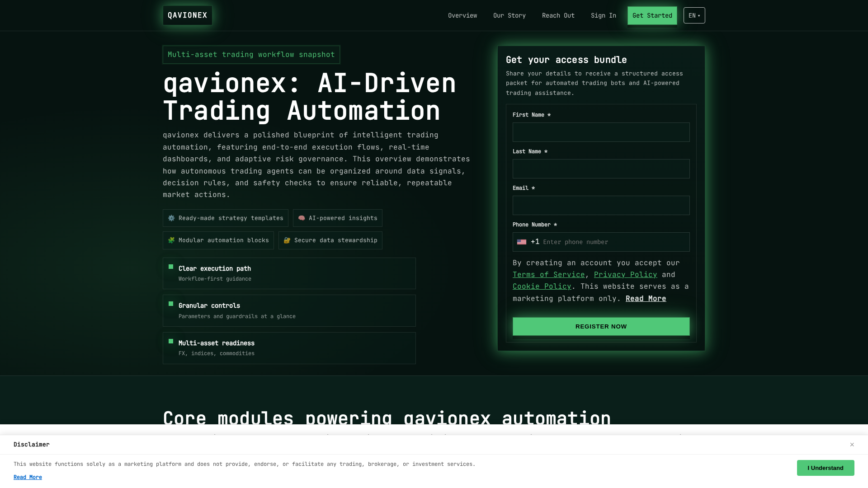Expand the EN language dropdown

point(694,15)
